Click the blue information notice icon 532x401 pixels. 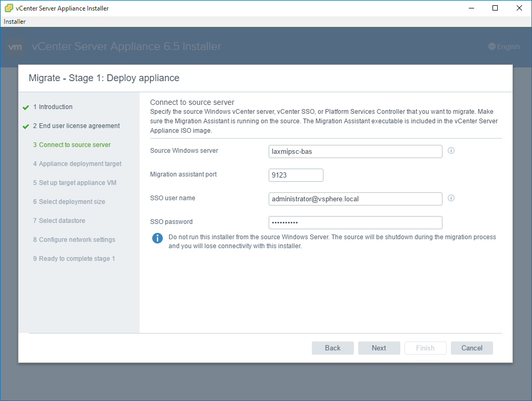[x=157, y=238]
